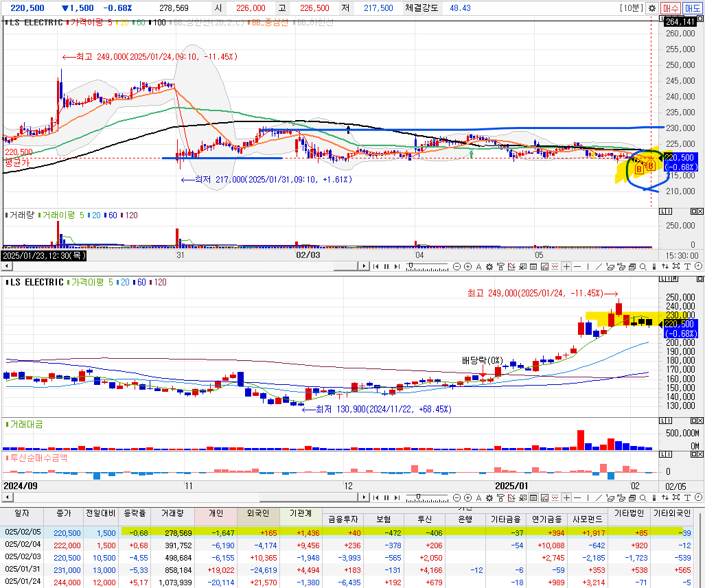Click 투신순매수금액 indicator label
The height and width of the screenshot is (588, 705).
pyautogui.click(x=38, y=458)
